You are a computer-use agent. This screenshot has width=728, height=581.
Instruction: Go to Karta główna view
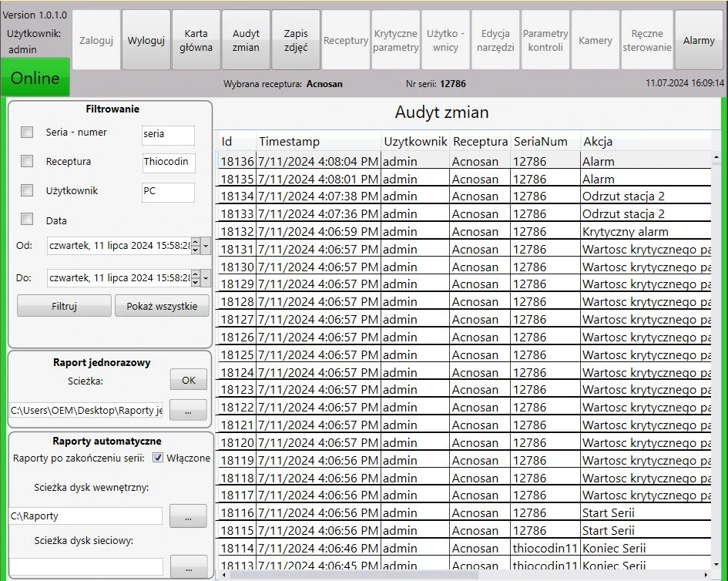click(x=196, y=40)
